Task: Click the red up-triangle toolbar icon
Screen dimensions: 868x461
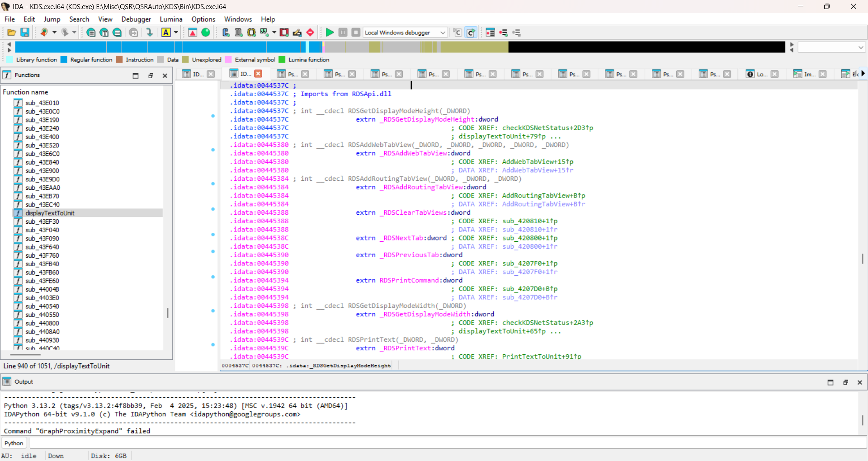Action: [193, 33]
